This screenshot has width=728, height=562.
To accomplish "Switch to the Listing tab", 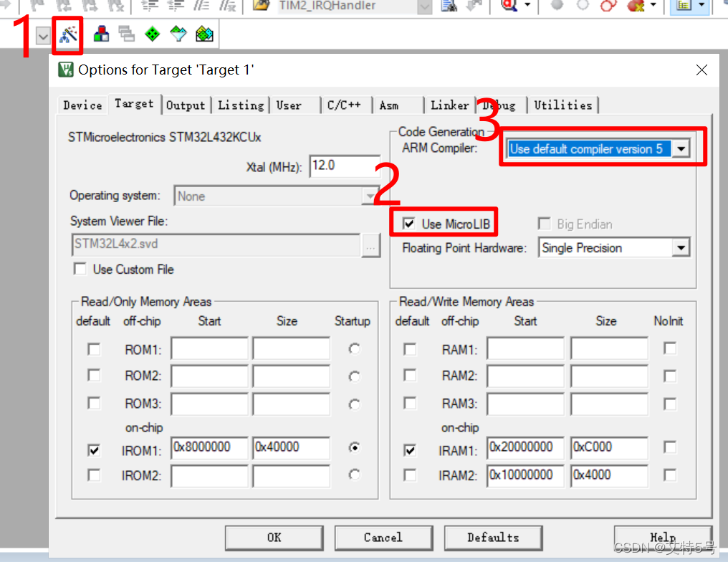I will (241, 105).
